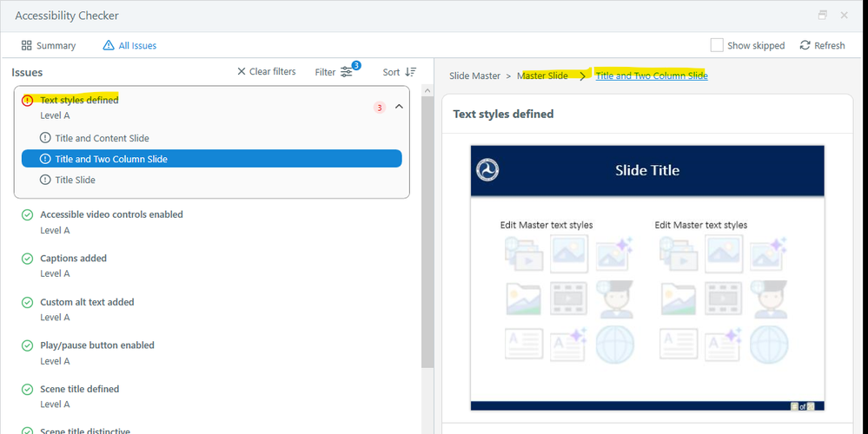Click the slide number footer in the preview
This screenshot has width=868, height=434.
point(802,406)
